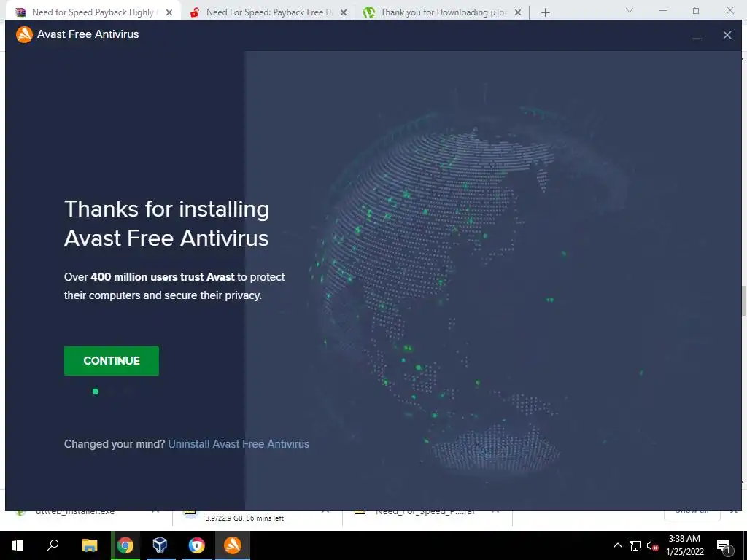Viewport: 747px width, 560px height.
Task: Switch to Thank you for Downloading µTorrent tab
Action: pyautogui.click(x=443, y=12)
